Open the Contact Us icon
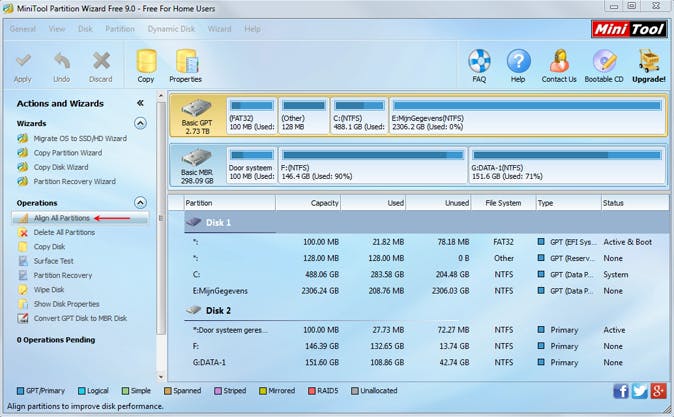The height and width of the screenshot is (417, 674). (559, 61)
